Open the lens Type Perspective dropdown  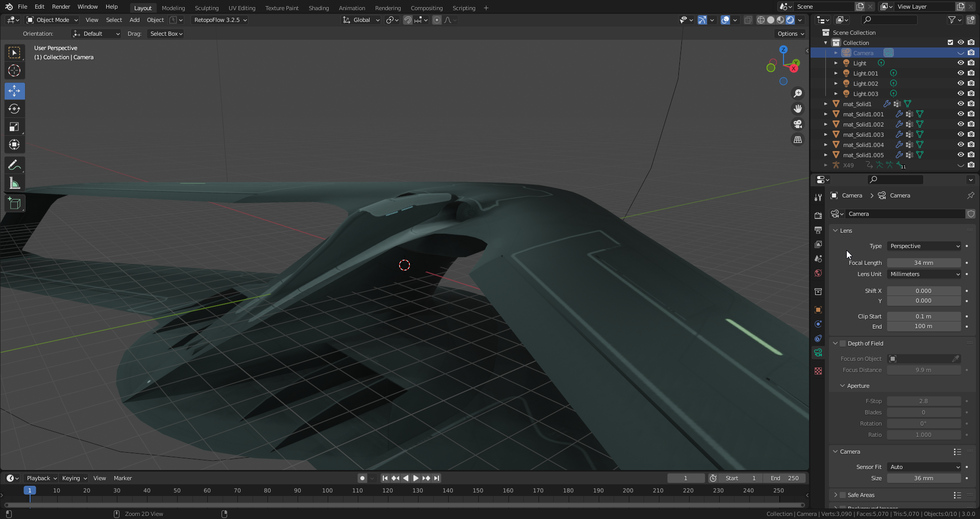click(x=924, y=246)
